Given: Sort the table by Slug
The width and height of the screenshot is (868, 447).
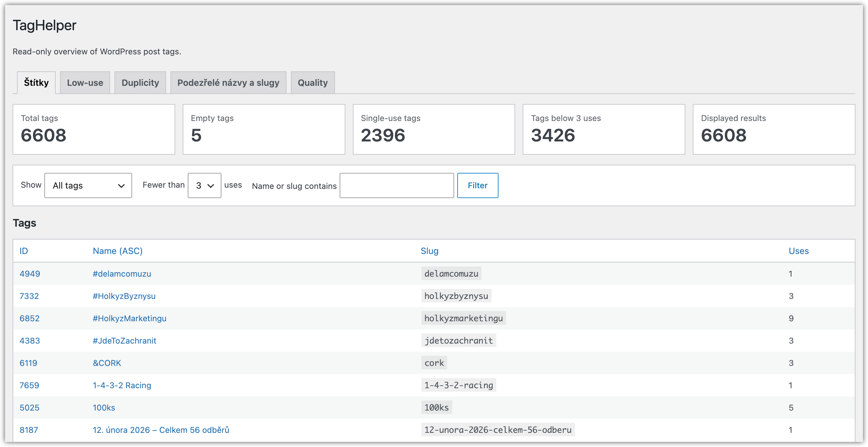Looking at the screenshot, I should pos(429,251).
